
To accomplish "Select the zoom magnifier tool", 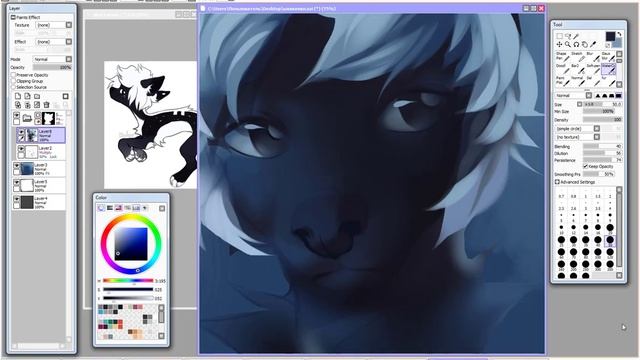I will (x=568, y=44).
